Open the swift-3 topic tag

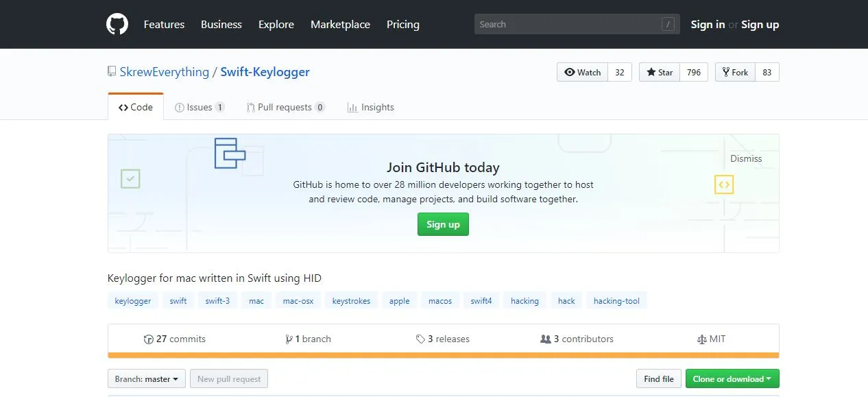pos(217,300)
